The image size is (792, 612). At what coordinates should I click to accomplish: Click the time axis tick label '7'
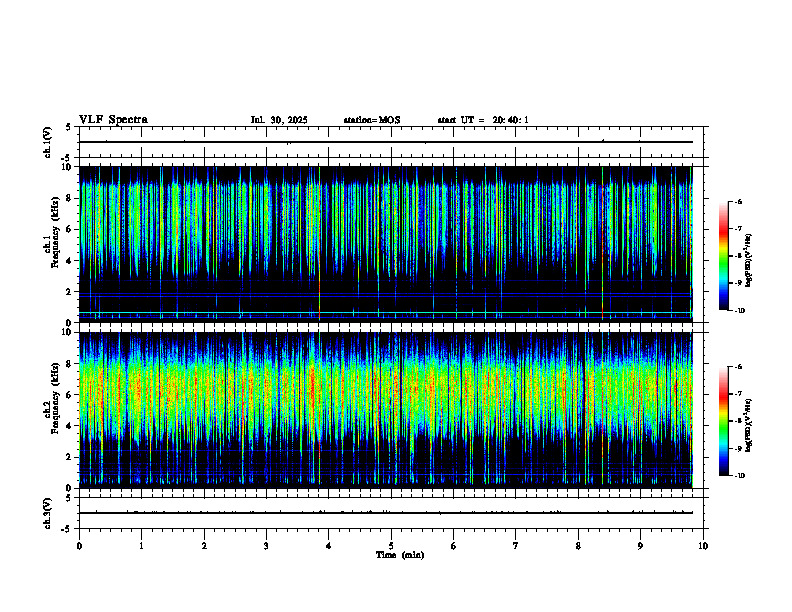(x=516, y=546)
